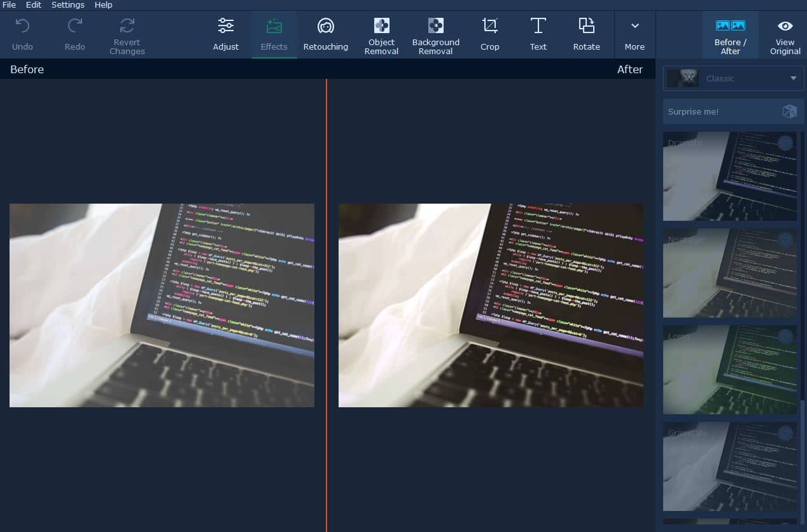
Task: Click the Surprise me! button
Action: [733, 111]
